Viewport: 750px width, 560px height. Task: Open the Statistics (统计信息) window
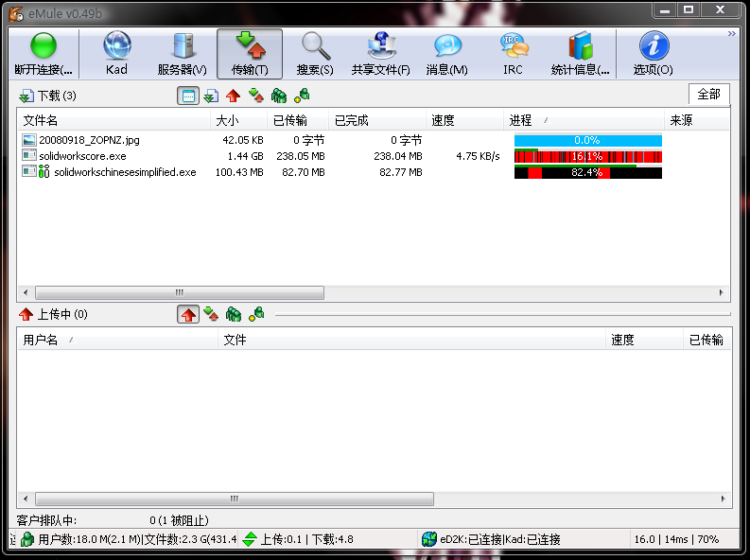coord(580,54)
